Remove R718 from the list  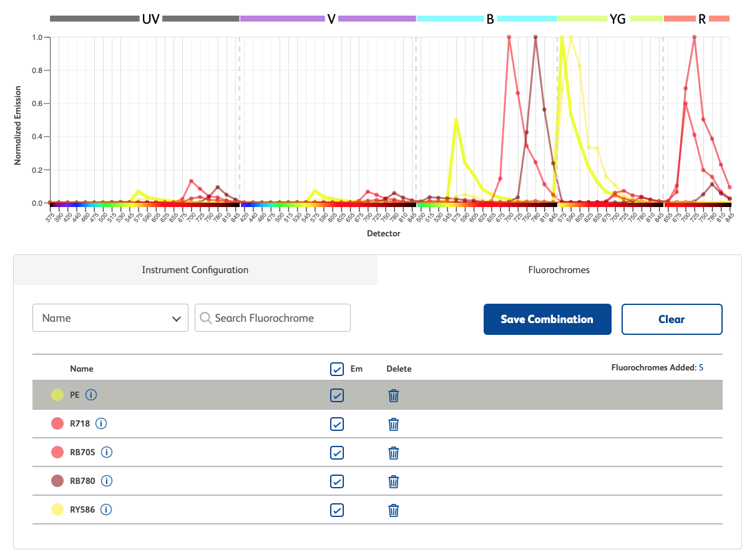coord(393,423)
